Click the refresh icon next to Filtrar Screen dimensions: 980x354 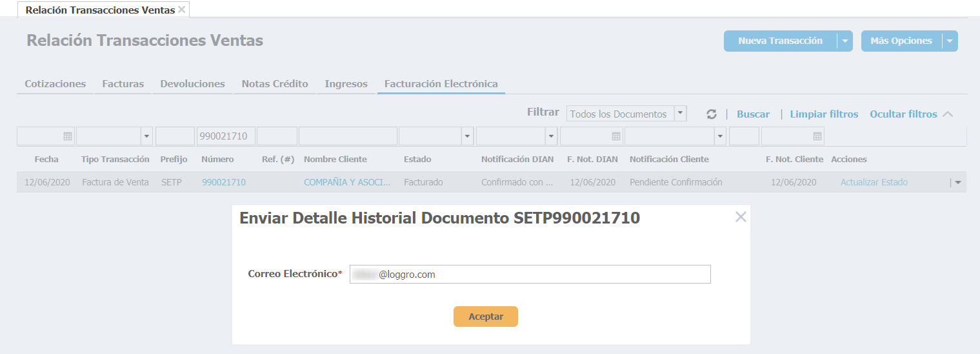pyautogui.click(x=712, y=114)
